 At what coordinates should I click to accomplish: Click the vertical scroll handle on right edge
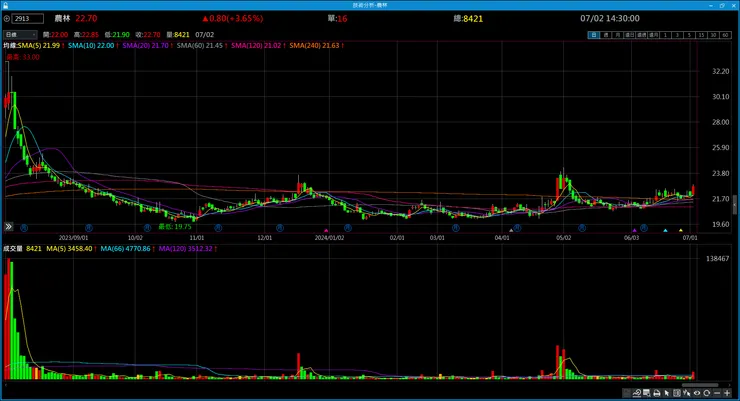click(x=735, y=206)
